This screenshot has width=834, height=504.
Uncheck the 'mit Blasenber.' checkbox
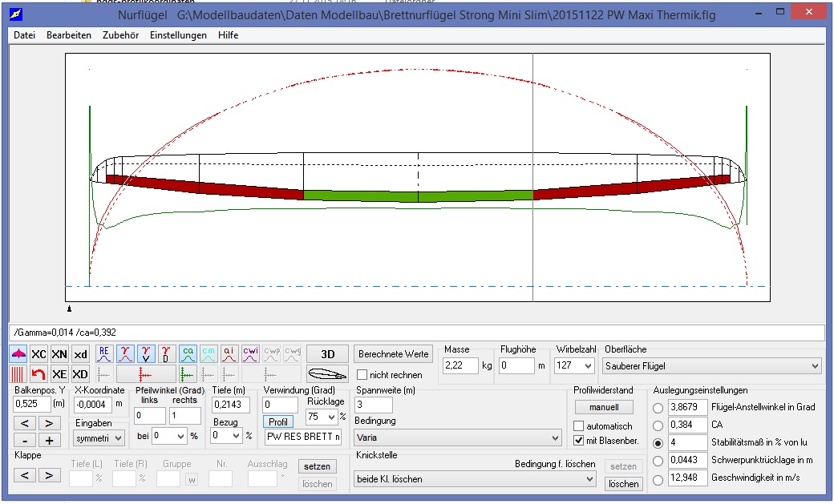(x=578, y=442)
